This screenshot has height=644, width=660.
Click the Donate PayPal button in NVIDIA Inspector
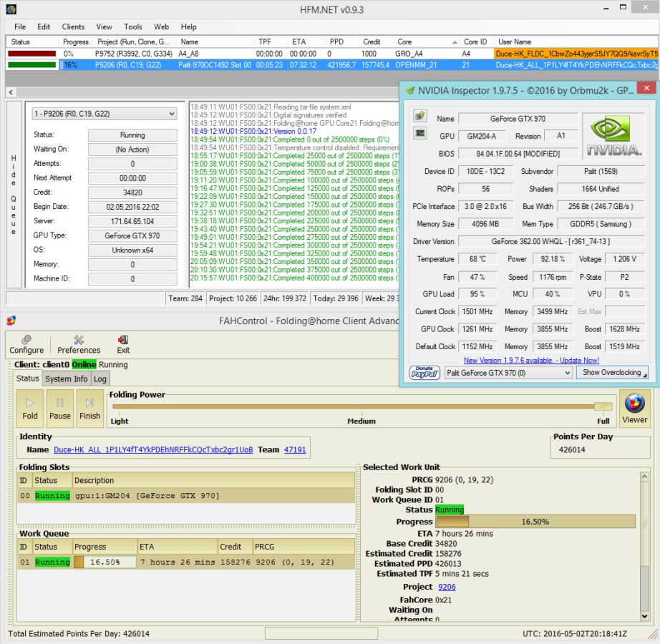(424, 373)
